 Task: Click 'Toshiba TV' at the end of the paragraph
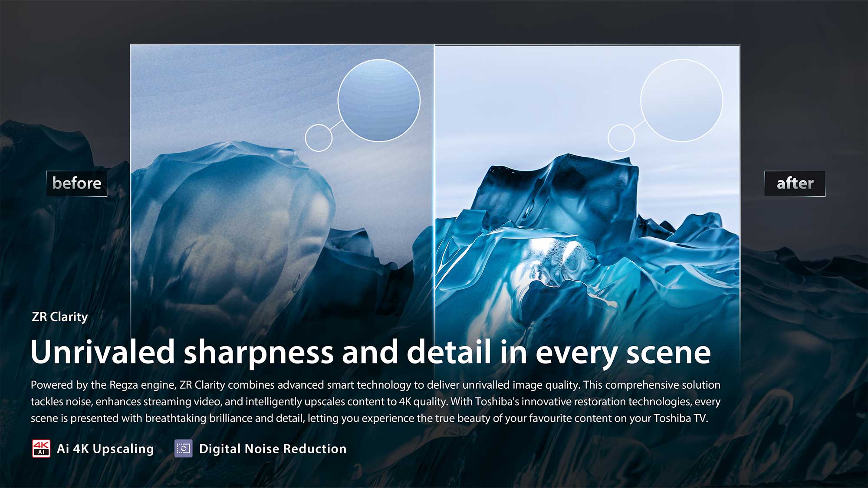[x=680, y=418]
